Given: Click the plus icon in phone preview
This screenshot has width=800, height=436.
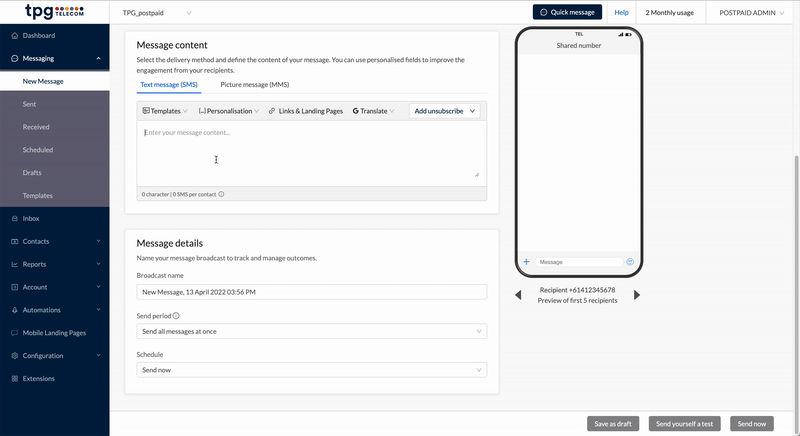Looking at the screenshot, I should [527, 262].
